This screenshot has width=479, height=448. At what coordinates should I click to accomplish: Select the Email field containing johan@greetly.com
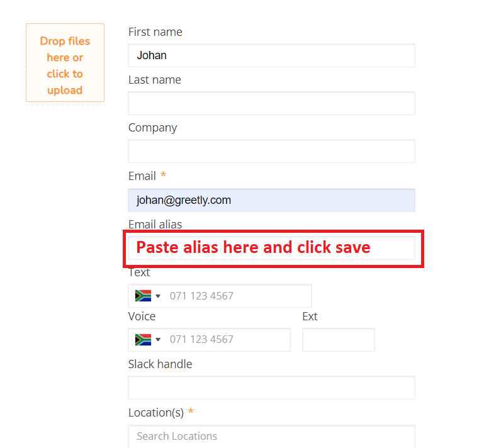(271, 200)
